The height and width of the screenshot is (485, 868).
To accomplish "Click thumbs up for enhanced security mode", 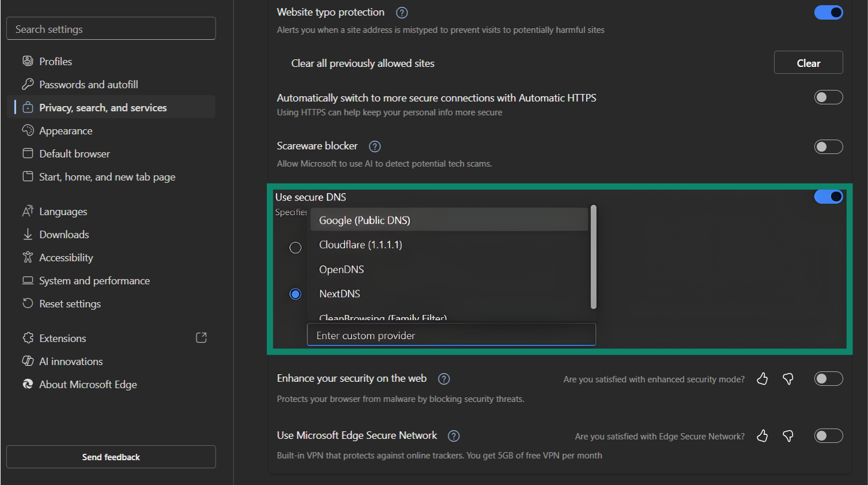I will 762,379.
